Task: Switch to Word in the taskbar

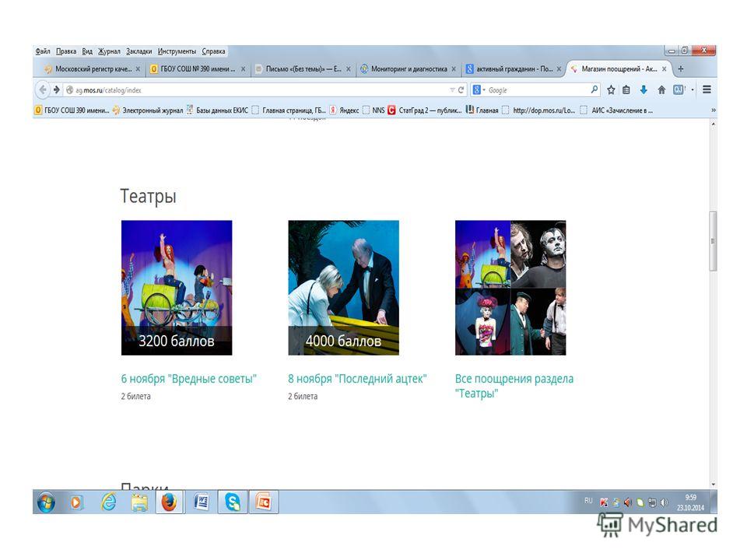Action: [x=202, y=502]
